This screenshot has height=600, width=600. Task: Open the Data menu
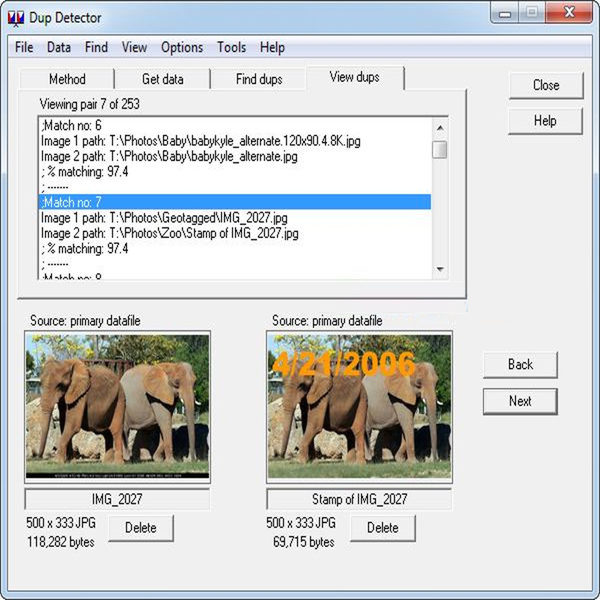(x=59, y=47)
